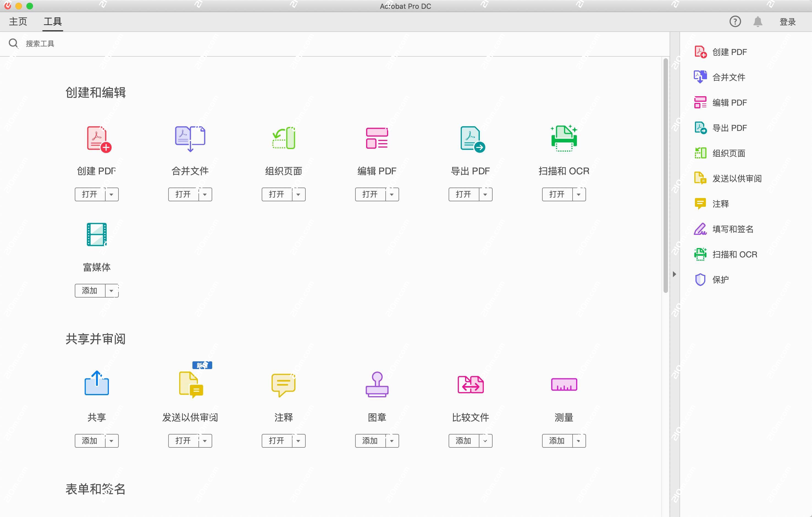Select the 合并文件 (Combine Files) tool icon
Screen dimensions: 812x517
pyautogui.click(x=190, y=138)
